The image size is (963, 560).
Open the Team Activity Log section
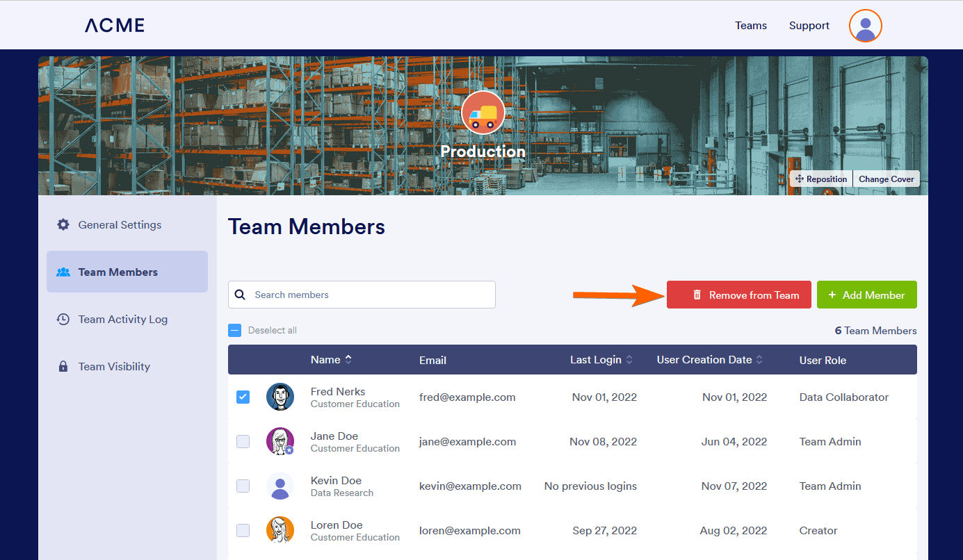pyautogui.click(x=122, y=320)
